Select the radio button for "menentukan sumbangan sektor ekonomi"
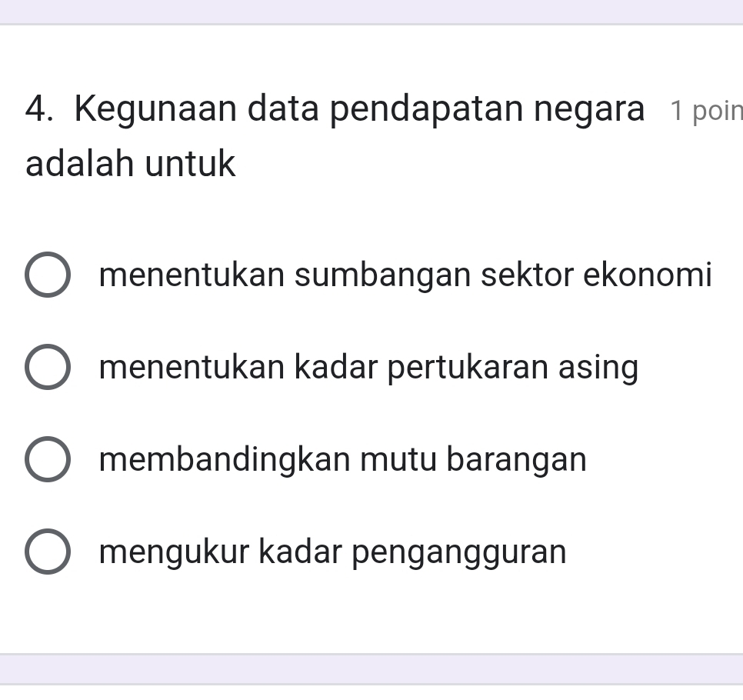The height and width of the screenshot is (700, 743). [48, 275]
